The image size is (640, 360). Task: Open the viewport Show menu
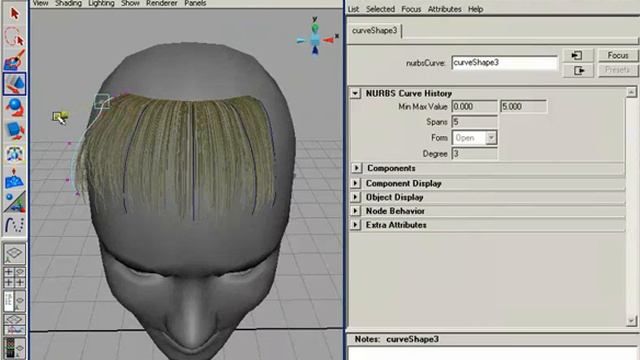pyautogui.click(x=130, y=3)
